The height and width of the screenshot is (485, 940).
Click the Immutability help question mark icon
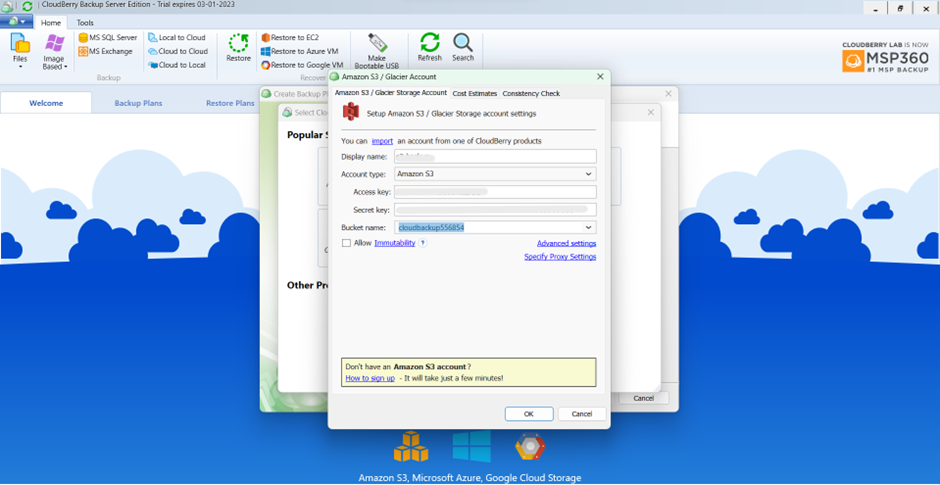423,243
